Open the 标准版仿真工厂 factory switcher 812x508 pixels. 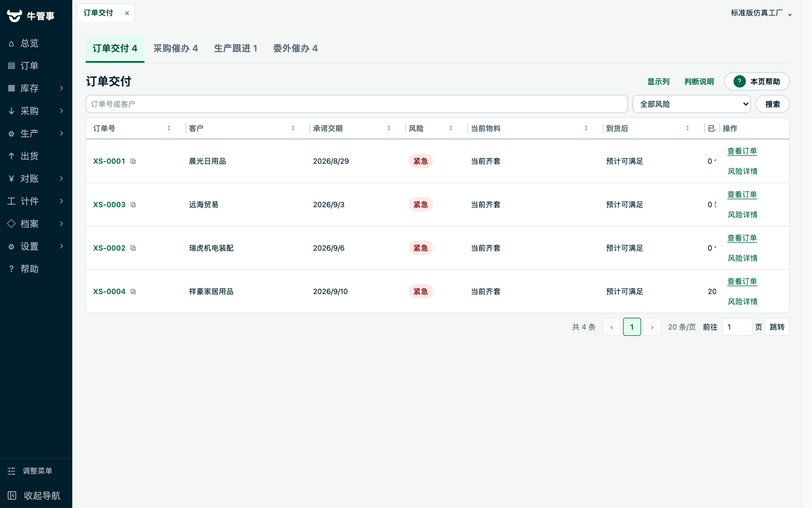761,13
